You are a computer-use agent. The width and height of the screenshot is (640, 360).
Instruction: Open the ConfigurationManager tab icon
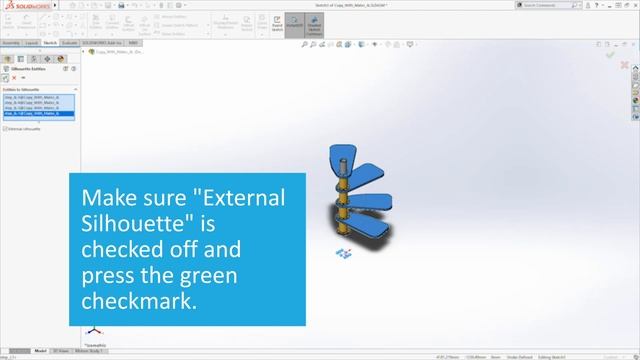(34, 59)
